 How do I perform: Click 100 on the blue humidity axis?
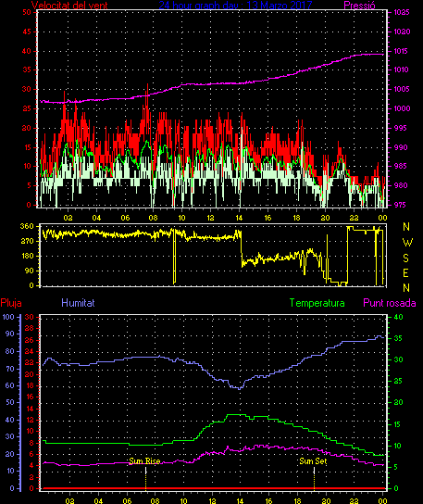tap(8, 317)
